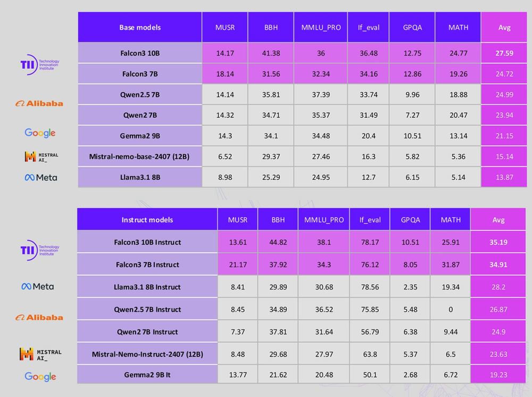Click the 20.4 If_eval score of Gemma2 9B

click(x=369, y=136)
